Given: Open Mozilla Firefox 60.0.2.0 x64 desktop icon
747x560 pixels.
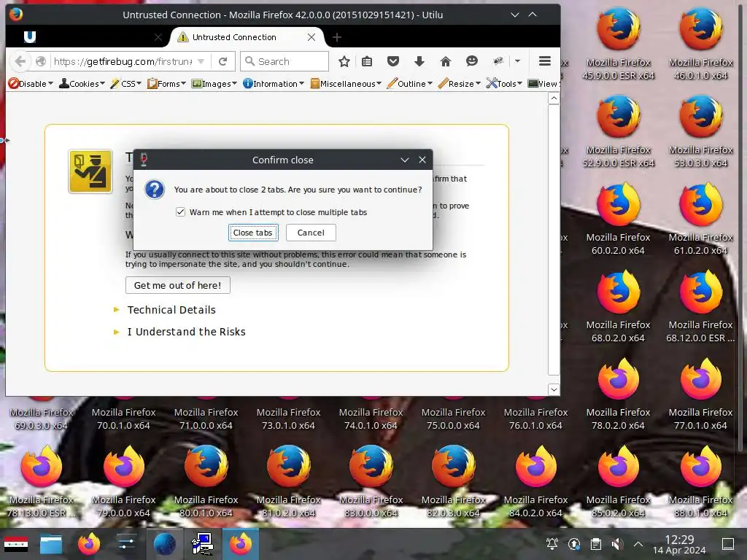Looking at the screenshot, I should 619,219.
